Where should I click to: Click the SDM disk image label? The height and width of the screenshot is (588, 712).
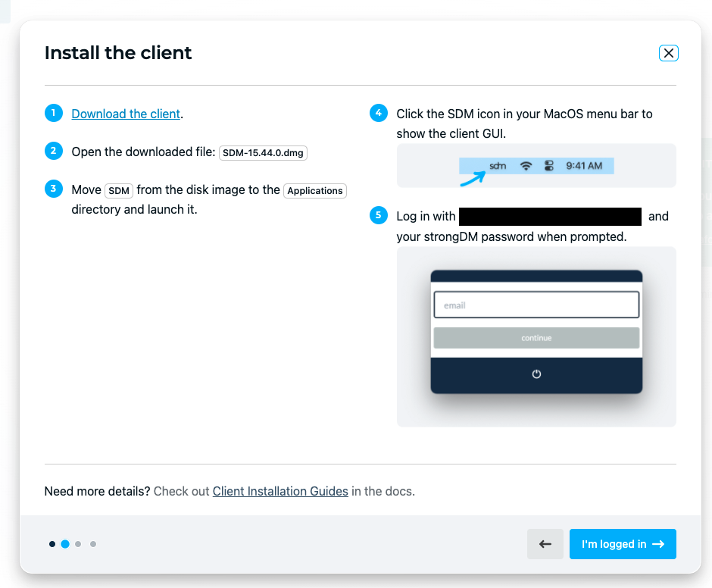(x=118, y=190)
